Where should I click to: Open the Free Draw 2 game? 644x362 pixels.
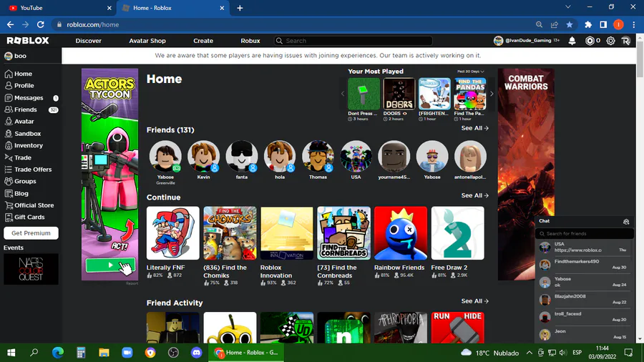pyautogui.click(x=457, y=233)
